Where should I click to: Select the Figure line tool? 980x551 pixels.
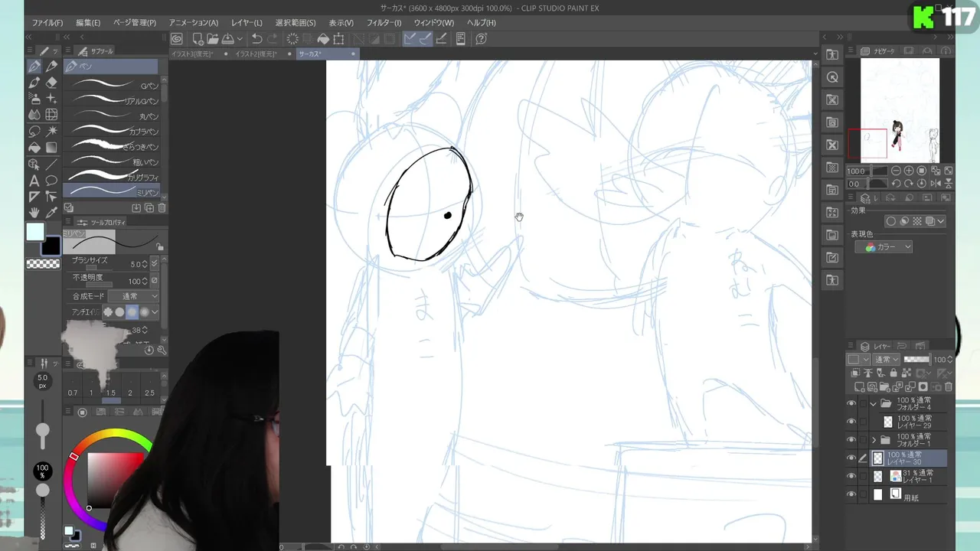51,165
